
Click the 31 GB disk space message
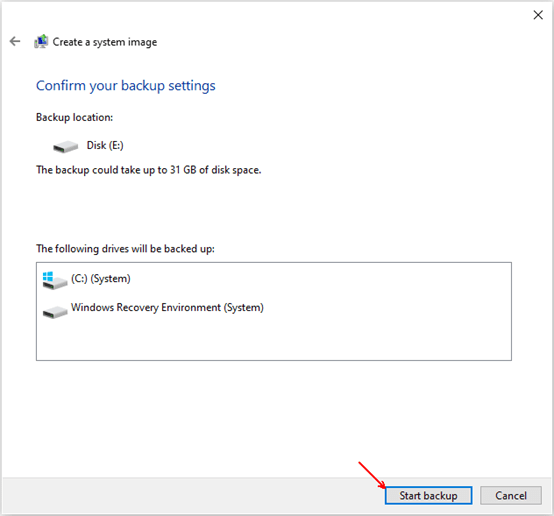(149, 170)
